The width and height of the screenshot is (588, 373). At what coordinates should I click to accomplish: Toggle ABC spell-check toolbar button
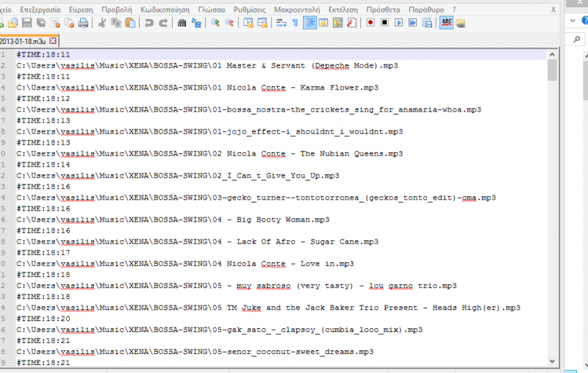click(x=446, y=23)
